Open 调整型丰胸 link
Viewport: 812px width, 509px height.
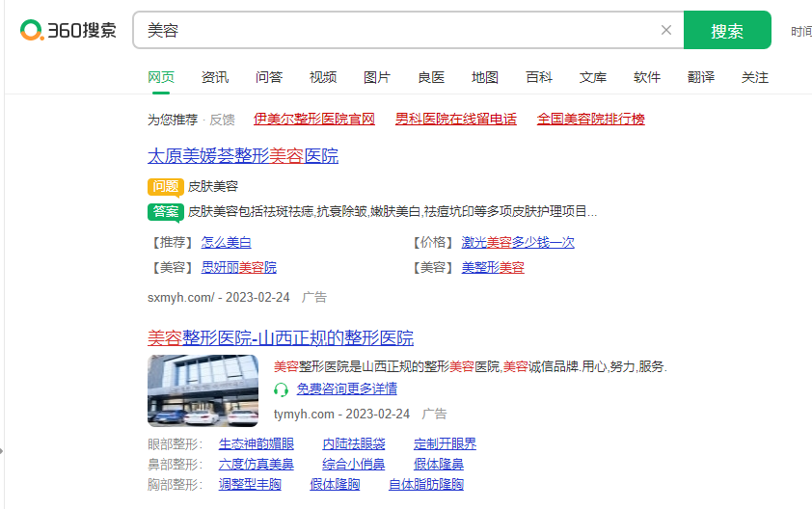coord(250,484)
